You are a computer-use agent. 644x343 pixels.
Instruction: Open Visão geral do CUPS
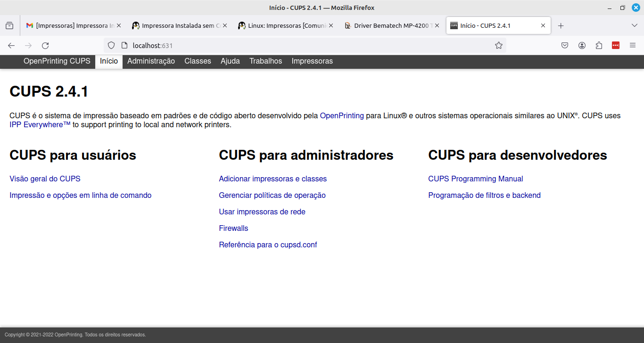45,179
